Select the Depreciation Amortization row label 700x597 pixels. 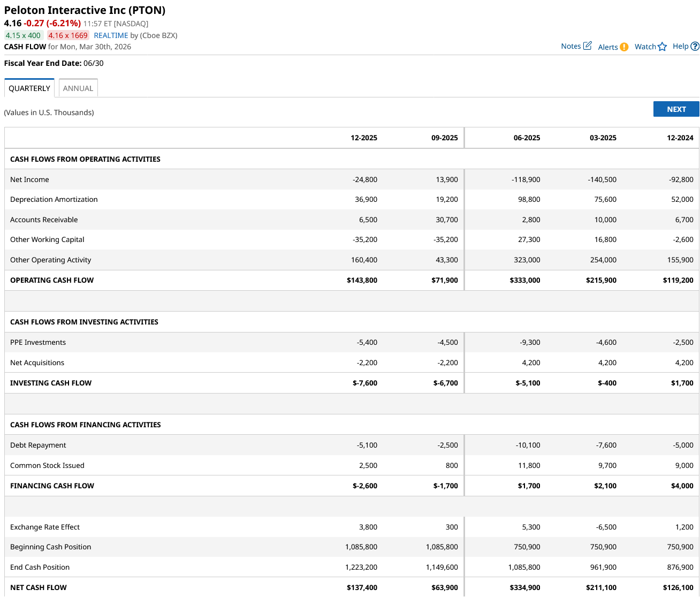(54, 199)
